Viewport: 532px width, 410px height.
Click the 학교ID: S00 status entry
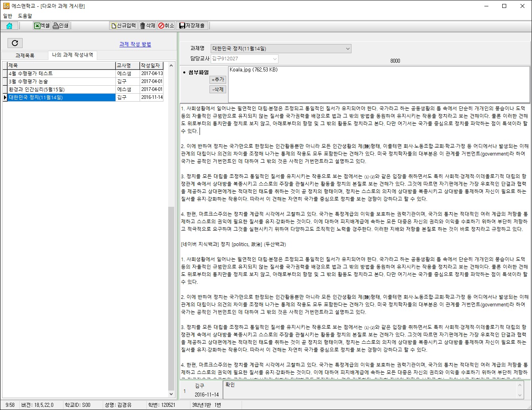(x=77, y=405)
